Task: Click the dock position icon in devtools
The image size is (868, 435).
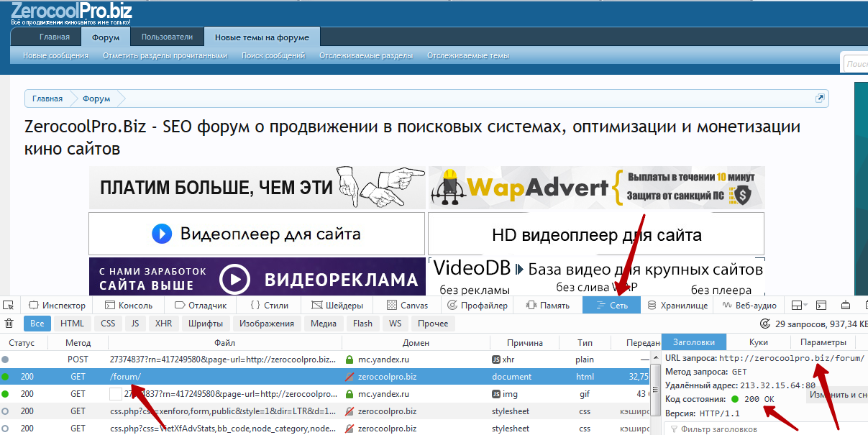Action: (x=799, y=306)
